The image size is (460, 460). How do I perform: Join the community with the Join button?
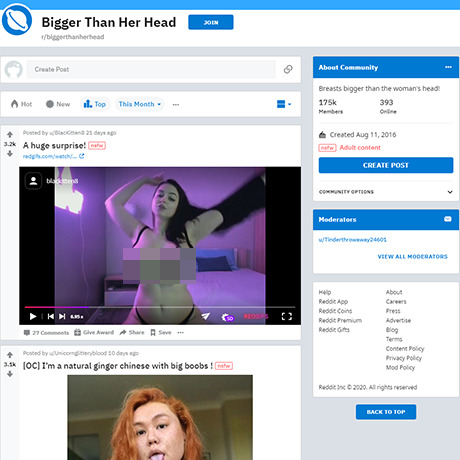coord(211,22)
